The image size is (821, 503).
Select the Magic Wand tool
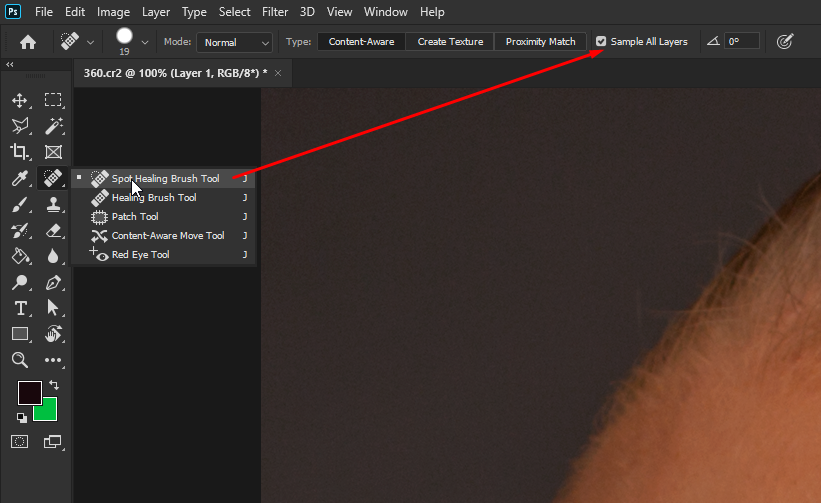tap(53, 126)
